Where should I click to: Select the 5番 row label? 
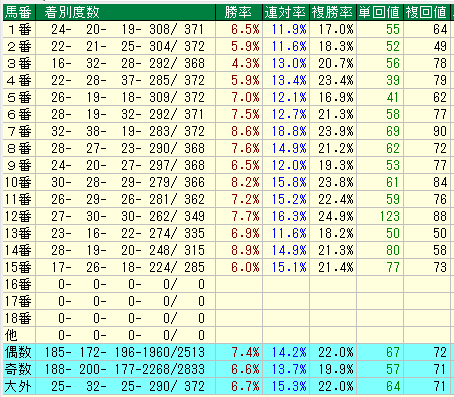point(19,98)
